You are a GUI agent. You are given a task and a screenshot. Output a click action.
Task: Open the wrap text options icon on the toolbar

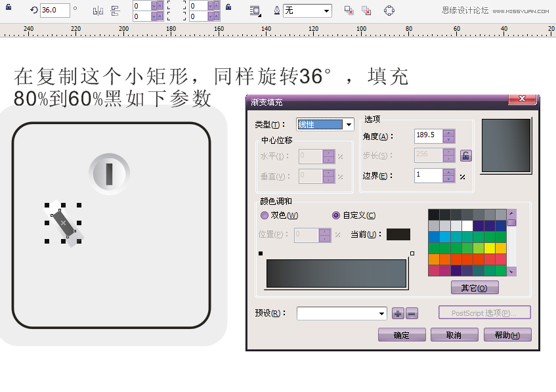click(x=255, y=11)
